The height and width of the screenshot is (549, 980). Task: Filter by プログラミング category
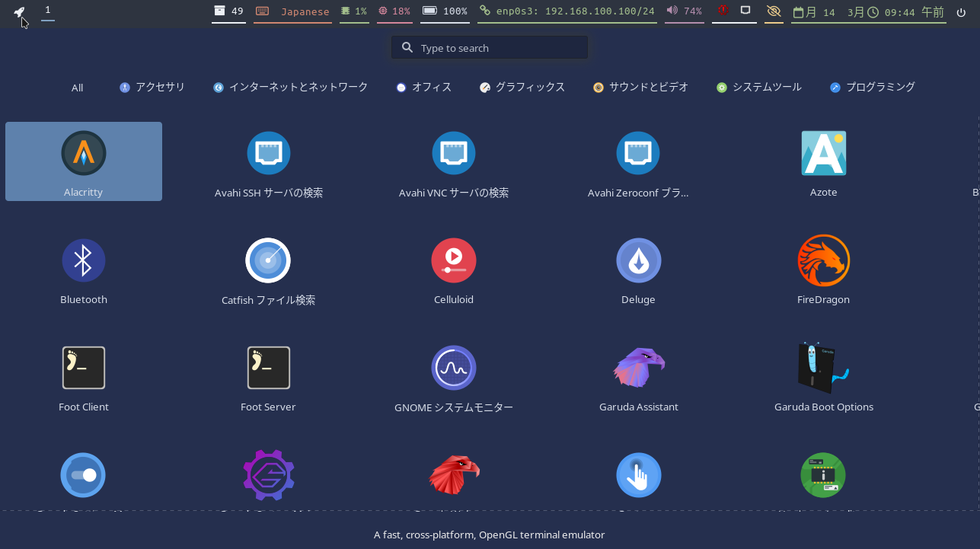873,88
